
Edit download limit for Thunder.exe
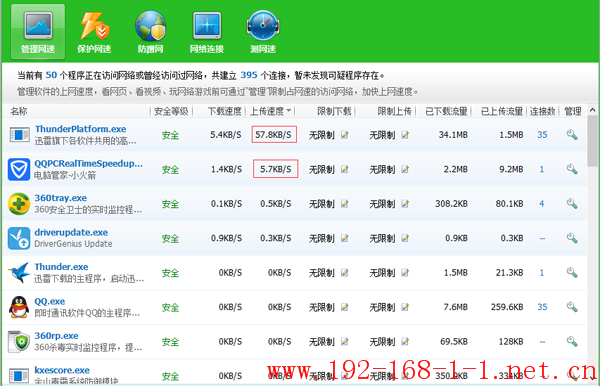click(345, 272)
